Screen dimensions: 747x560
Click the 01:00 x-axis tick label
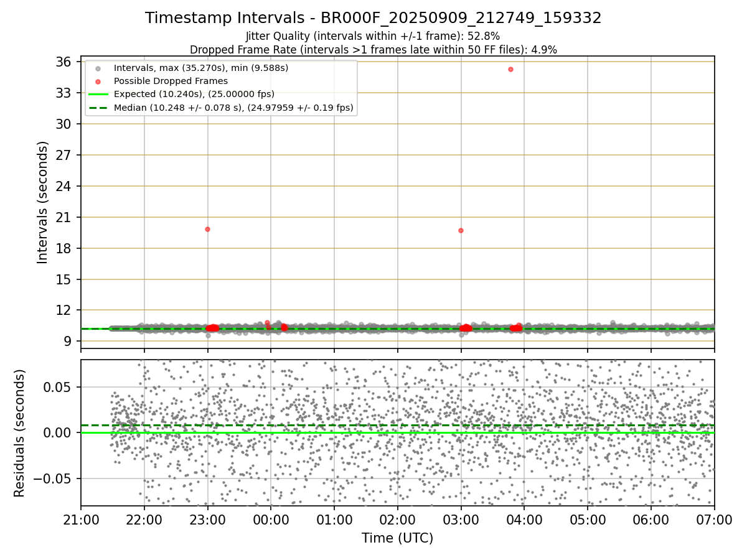(334, 520)
